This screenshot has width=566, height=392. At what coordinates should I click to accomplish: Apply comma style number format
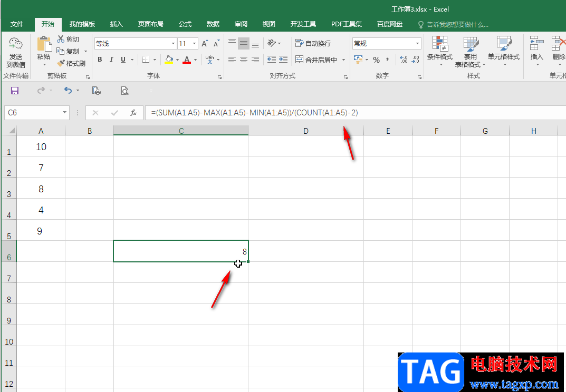387,60
